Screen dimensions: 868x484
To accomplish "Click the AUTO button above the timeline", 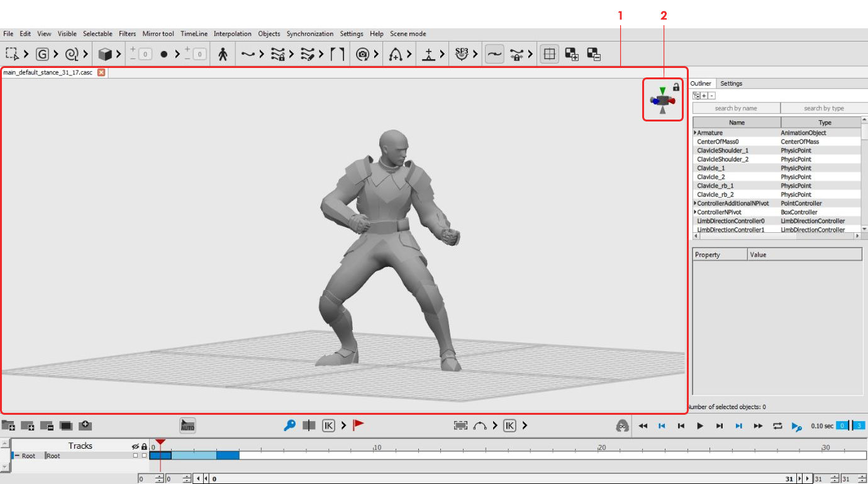I will [x=187, y=425].
